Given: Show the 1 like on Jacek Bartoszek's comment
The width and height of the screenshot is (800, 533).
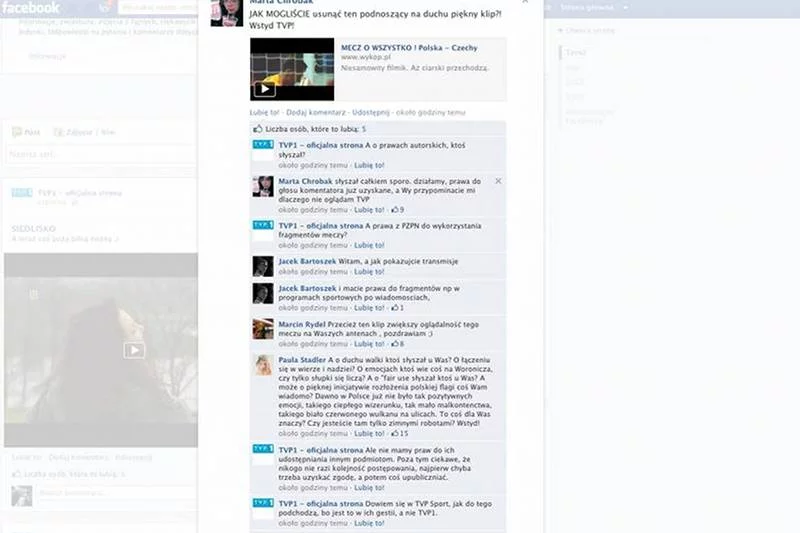Looking at the screenshot, I should 397,308.
